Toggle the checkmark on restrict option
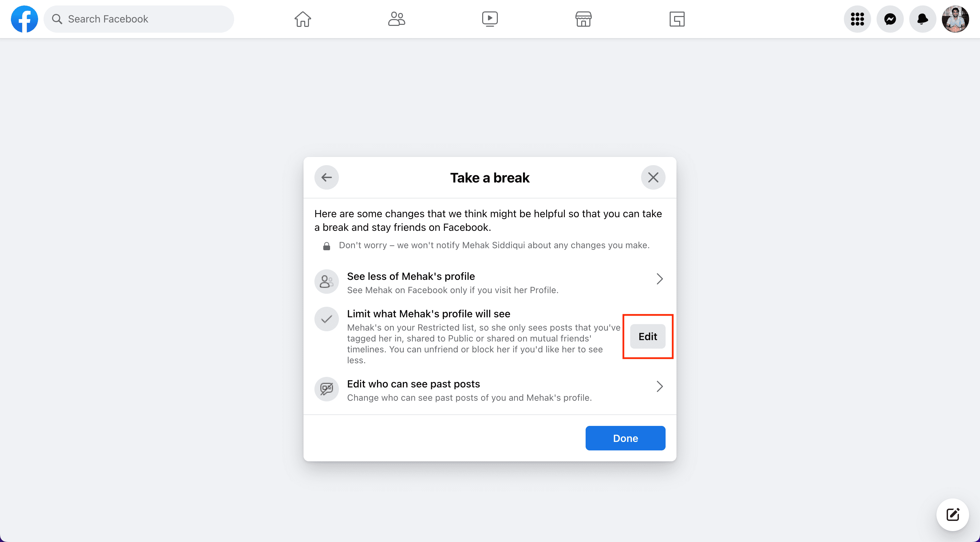Viewport: 980px width, 542px height. tap(326, 318)
